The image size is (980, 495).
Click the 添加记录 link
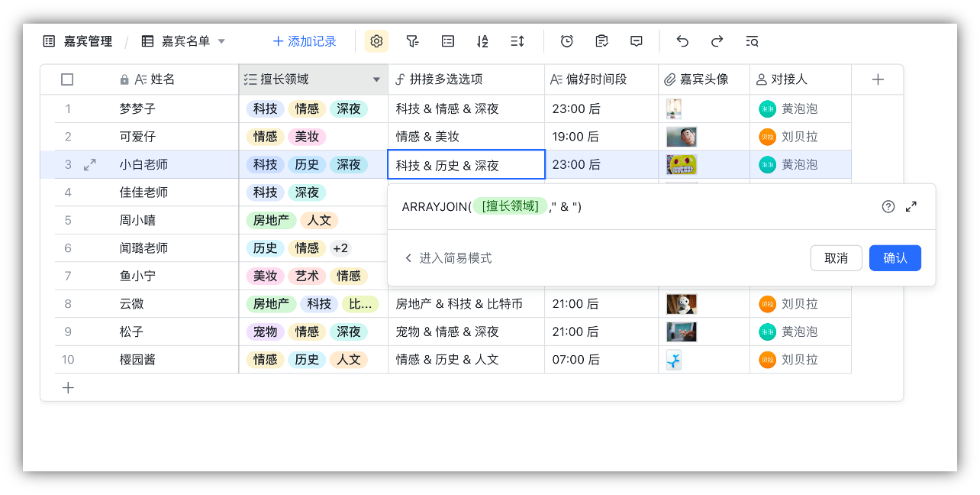305,41
